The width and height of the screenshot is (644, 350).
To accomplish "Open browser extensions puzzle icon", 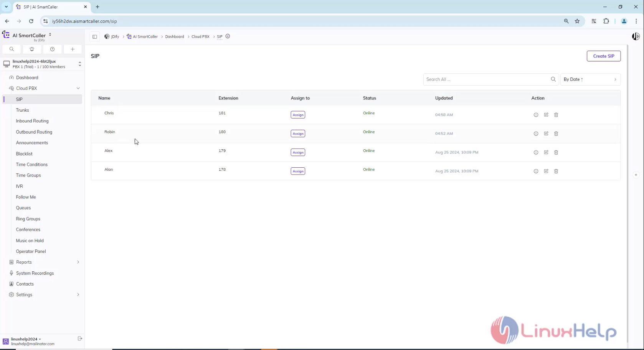I will 606,21.
